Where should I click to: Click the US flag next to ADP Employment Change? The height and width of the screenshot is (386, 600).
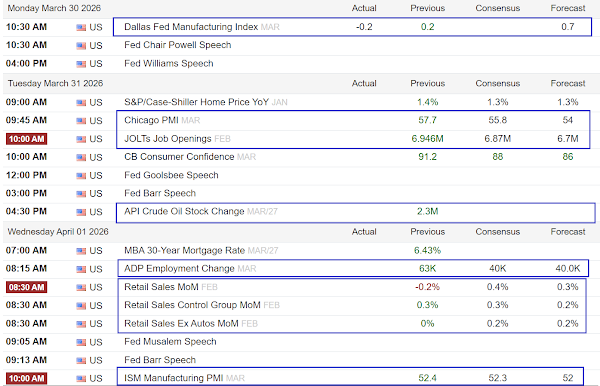[x=81, y=269]
